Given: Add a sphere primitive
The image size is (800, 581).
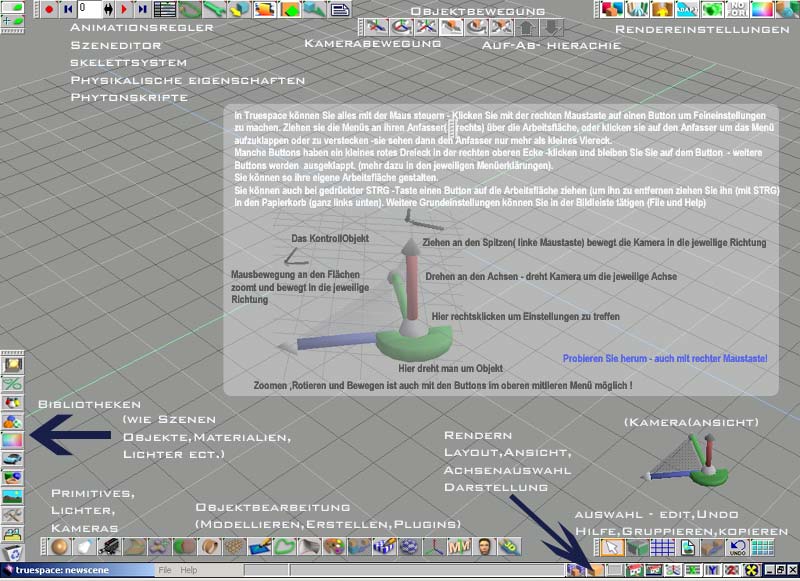Looking at the screenshot, I should point(62,547).
